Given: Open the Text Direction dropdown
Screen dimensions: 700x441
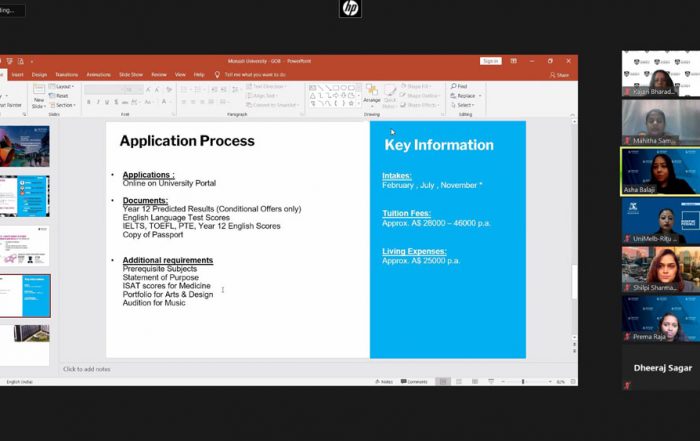Looking at the screenshot, I should pos(267,87).
